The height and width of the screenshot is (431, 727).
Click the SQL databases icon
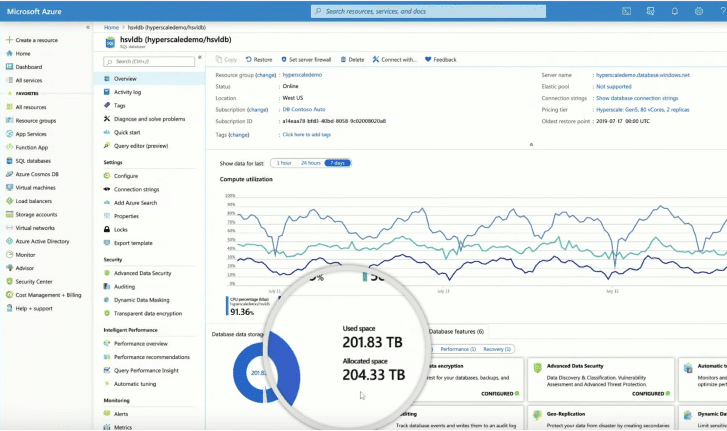pyautogui.click(x=9, y=161)
